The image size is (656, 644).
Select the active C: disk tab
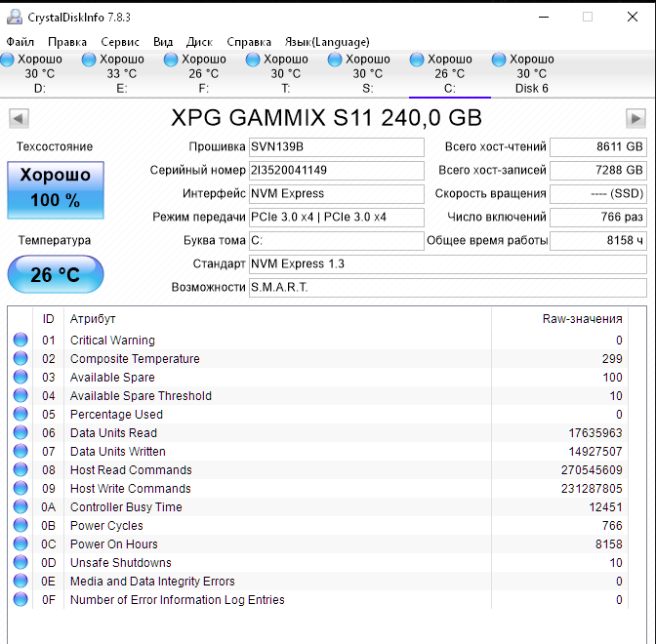(450, 74)
